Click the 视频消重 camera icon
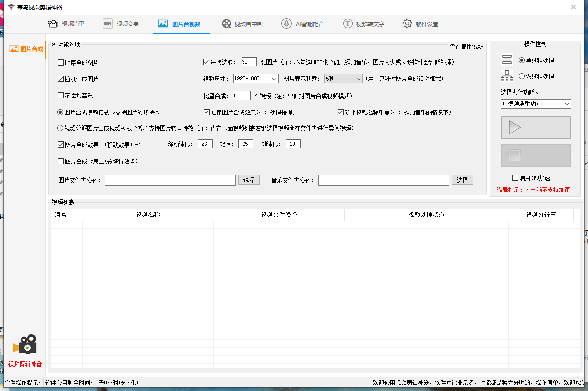The image size is (588, 391). (x=53, y=24)
